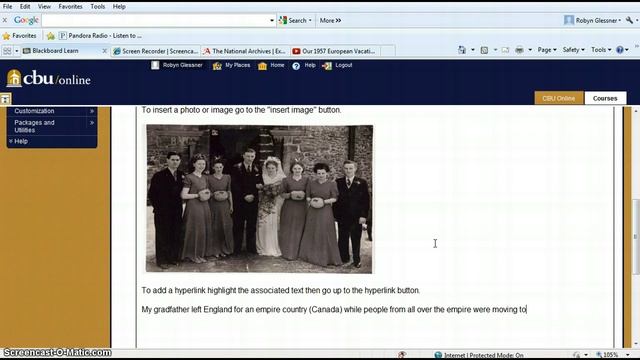Viewport: 640px width, 360px height.
Task: Open the zoom level 105% control
Action: tap(612, 355)
